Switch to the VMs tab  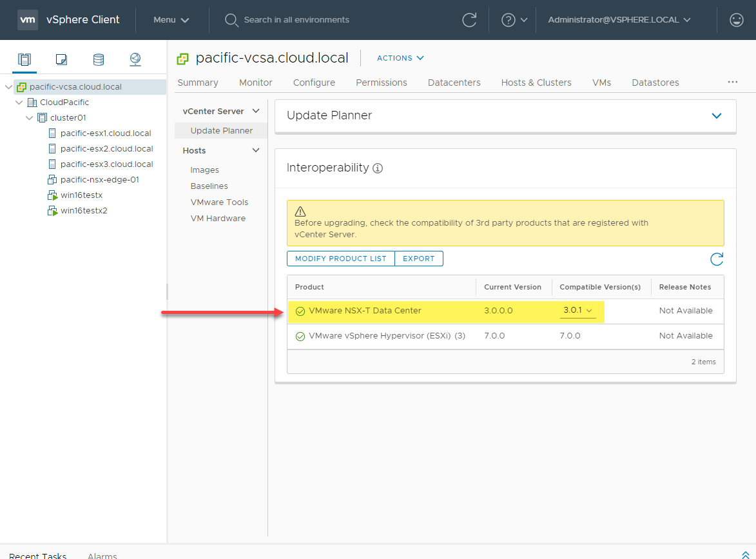pos(602,83)
